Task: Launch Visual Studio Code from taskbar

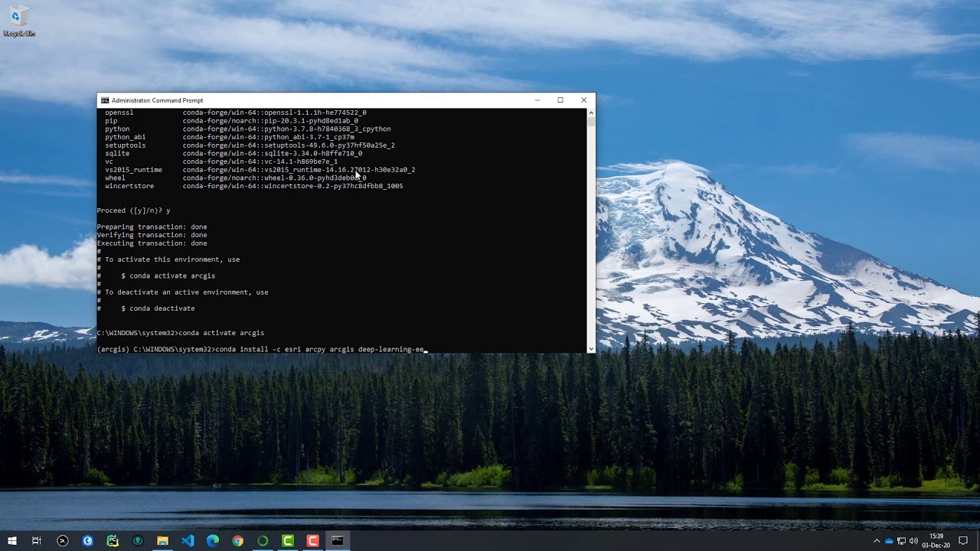Action: (188, 541)
